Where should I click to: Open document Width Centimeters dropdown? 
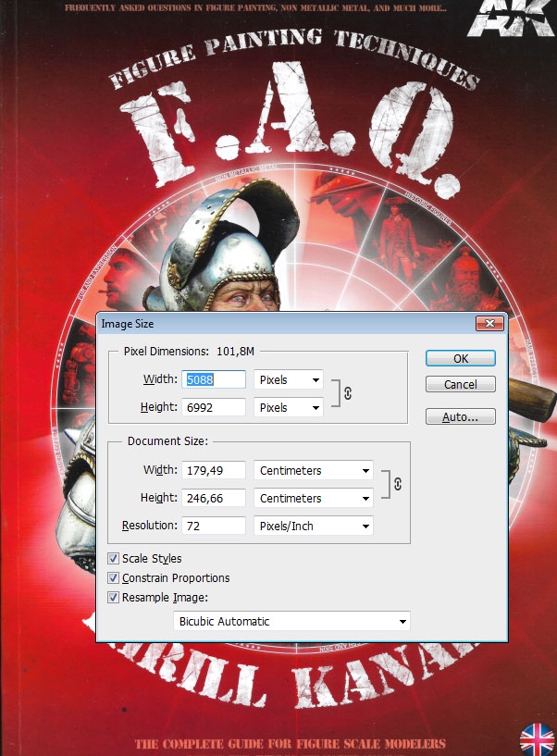click(314, 470)
